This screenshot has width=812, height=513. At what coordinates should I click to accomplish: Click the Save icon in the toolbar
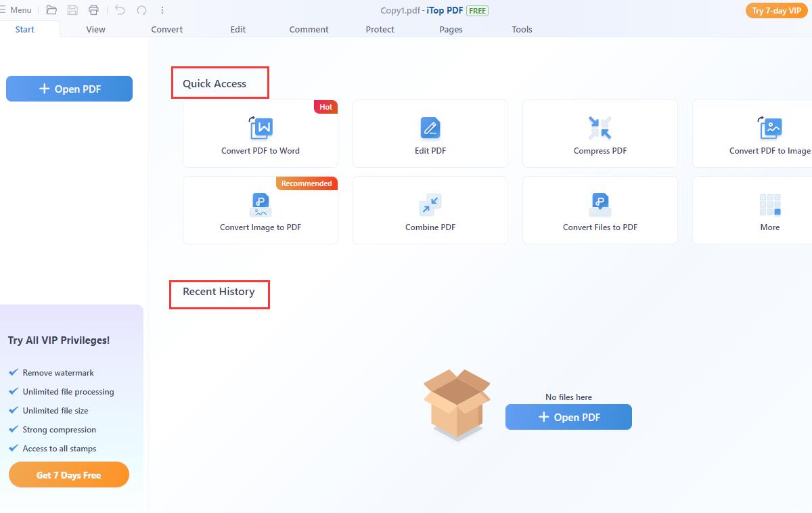pos(72,9)
